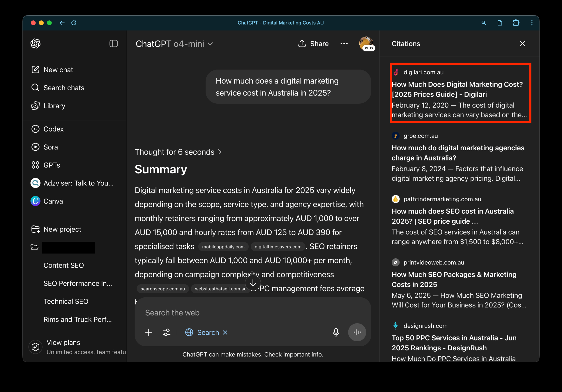Open the Rims and Truck Perf... chat
Screen dimensions: 562x392
click(77, 319)
